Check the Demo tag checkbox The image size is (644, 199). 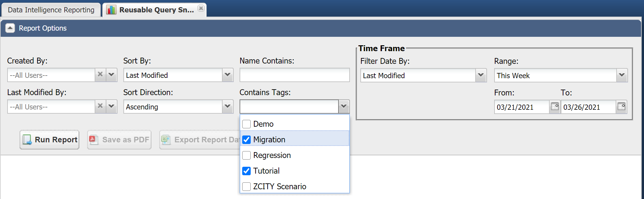pyautogui.click(x=246, y=124)
